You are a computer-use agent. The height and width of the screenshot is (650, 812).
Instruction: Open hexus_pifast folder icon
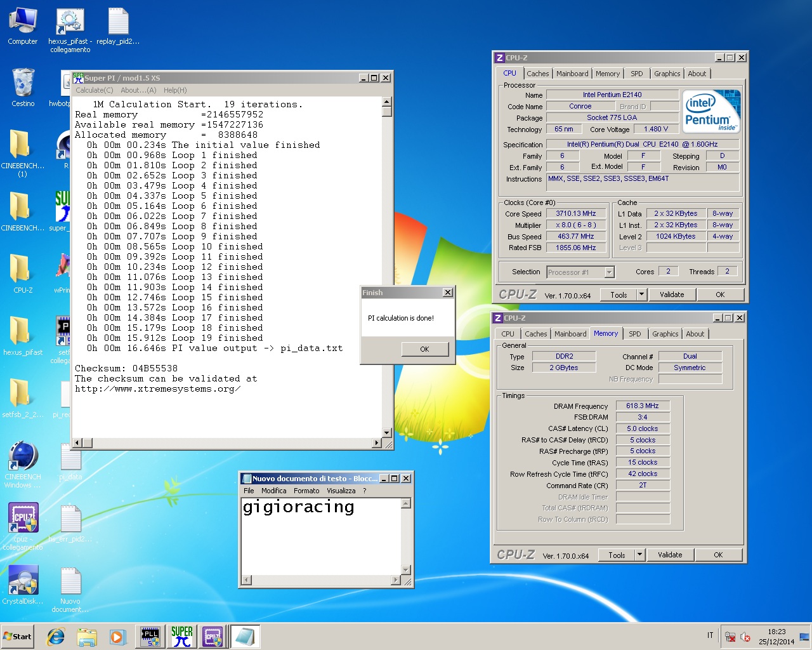23,335
